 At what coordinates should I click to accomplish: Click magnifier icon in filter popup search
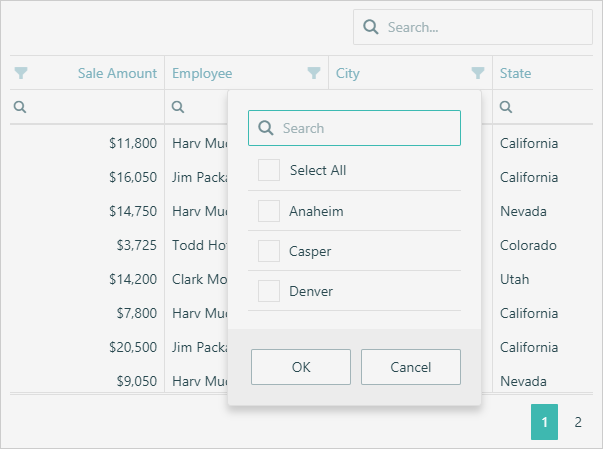(x=266, y=128)
